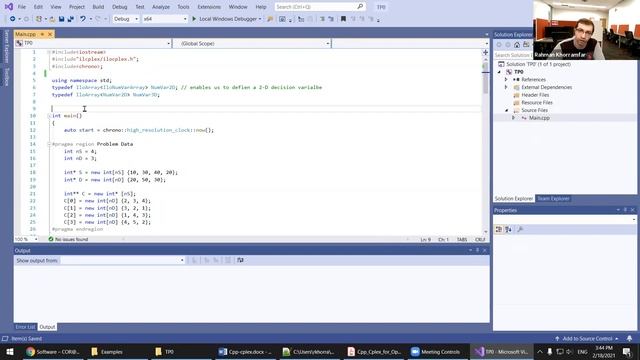Open debugger target dropdown arrow

260,19
